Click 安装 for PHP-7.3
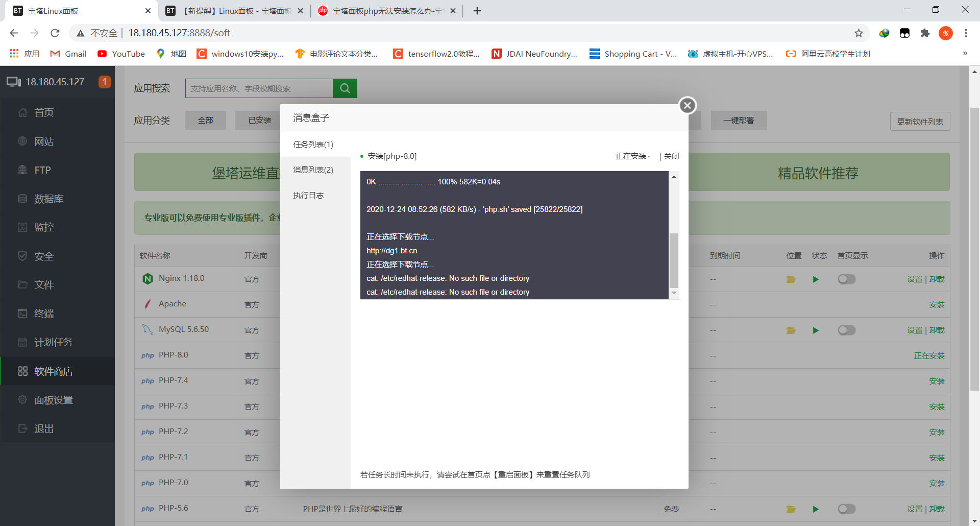 [x=937, y=407]
